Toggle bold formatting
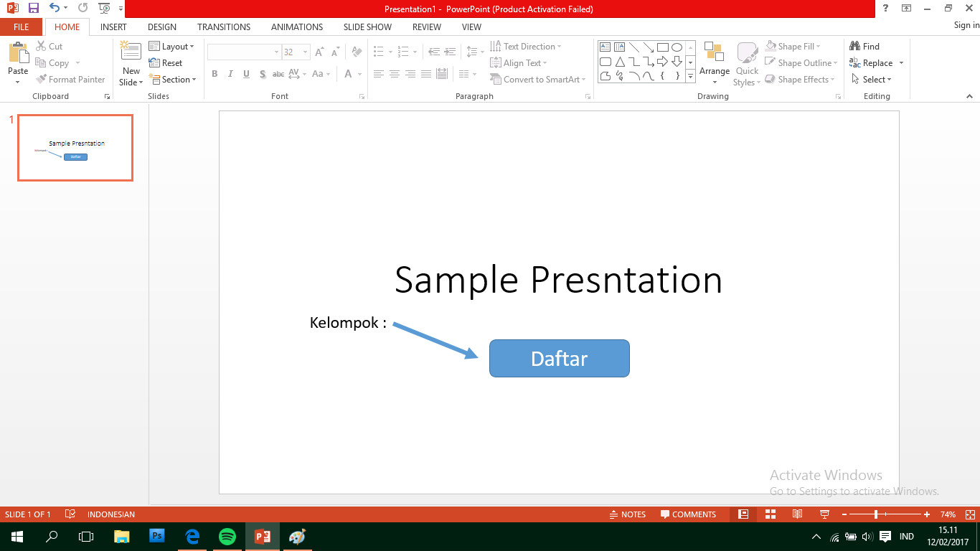This screenshot has width=980, height=551. [215, 74]
